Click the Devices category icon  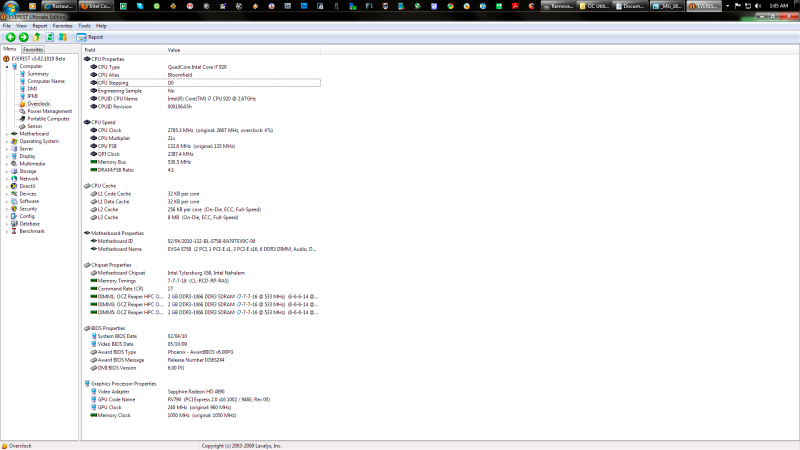[x=14, y=194]
